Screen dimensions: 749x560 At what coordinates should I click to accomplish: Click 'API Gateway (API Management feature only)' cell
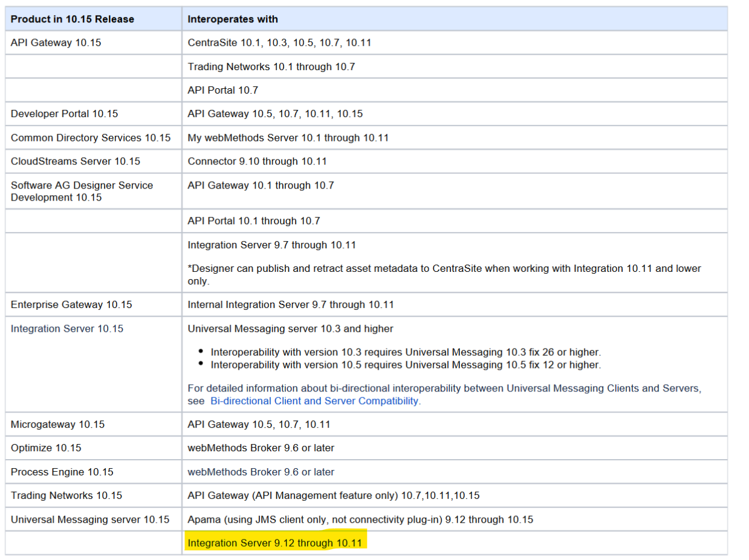coord(455,495)
